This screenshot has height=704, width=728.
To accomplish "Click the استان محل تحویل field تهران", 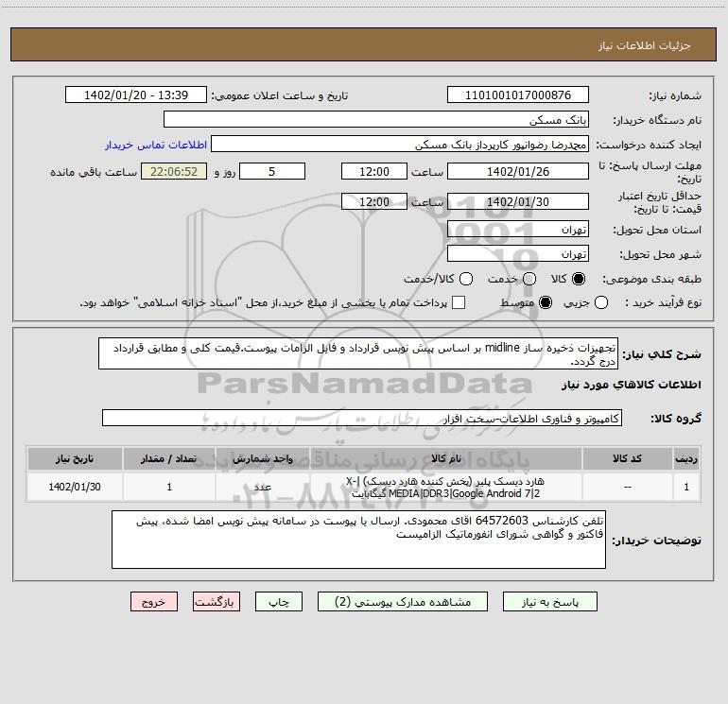I will pos(518,230).
